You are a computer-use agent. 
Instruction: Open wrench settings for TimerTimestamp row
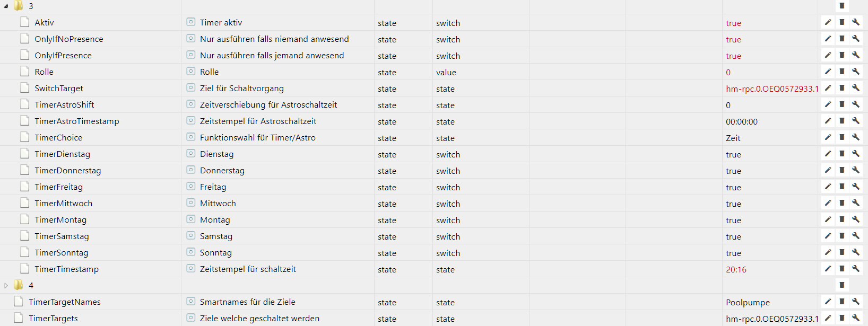coord(855,269)
